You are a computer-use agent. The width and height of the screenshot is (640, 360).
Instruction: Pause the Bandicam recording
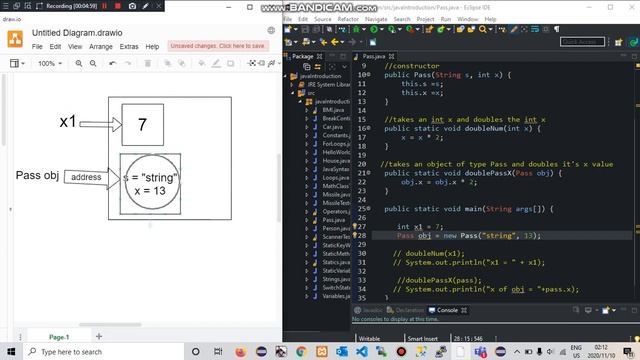tap(104, 6)
